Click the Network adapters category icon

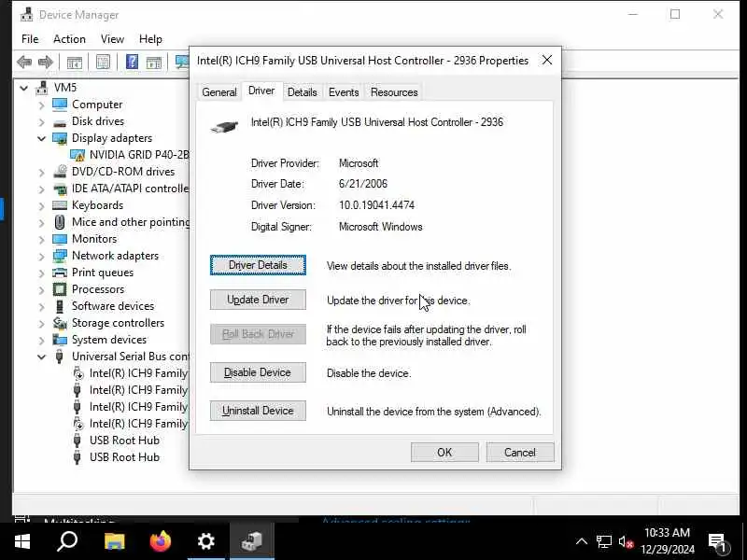point(60,256)
